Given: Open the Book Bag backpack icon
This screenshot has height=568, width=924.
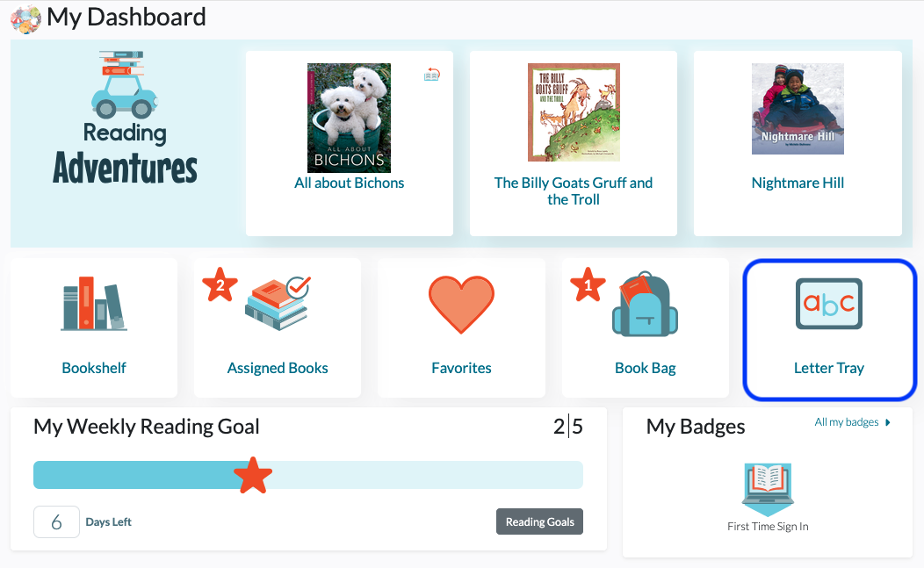Looking at the screenshot, I should (646, 305).
